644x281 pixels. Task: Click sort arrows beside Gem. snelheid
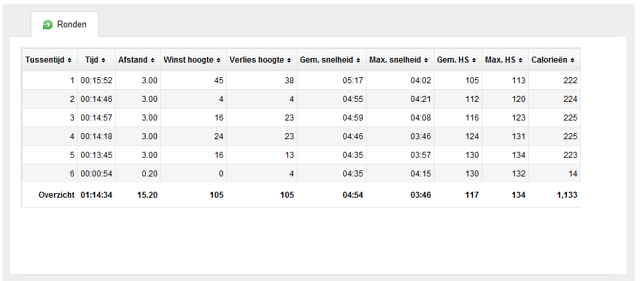pyautogui.click(x=358, y=61)
